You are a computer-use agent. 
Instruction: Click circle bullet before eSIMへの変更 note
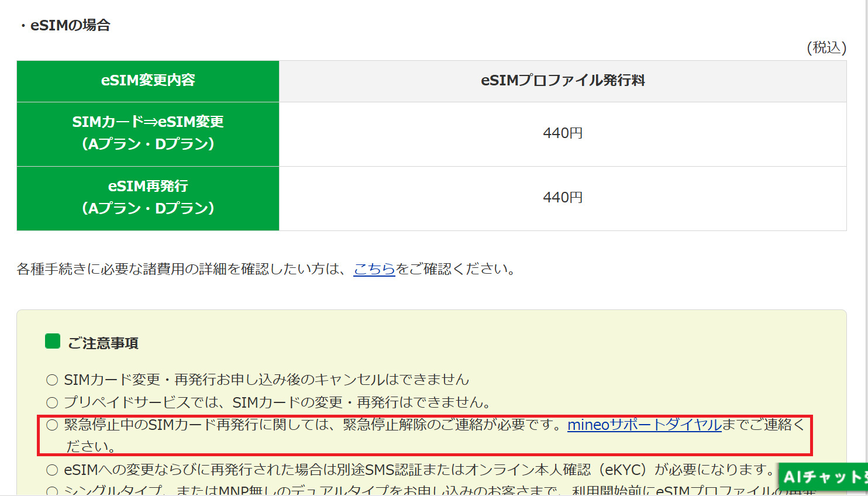(x=52, y=470)
